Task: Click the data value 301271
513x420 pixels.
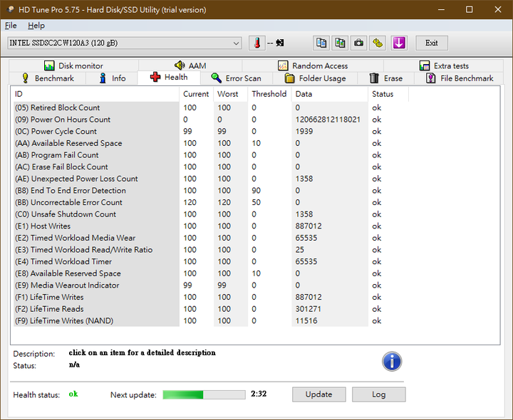Action: [309, 309]
